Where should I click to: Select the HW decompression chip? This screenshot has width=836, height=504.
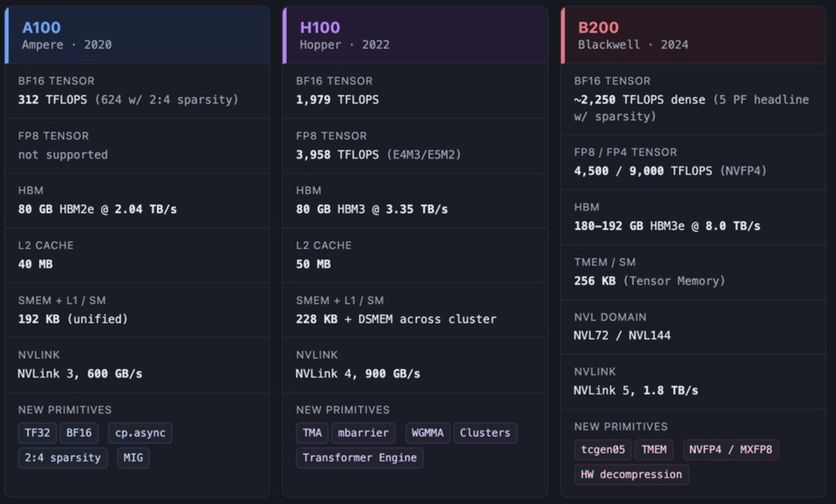coord(631,474)
